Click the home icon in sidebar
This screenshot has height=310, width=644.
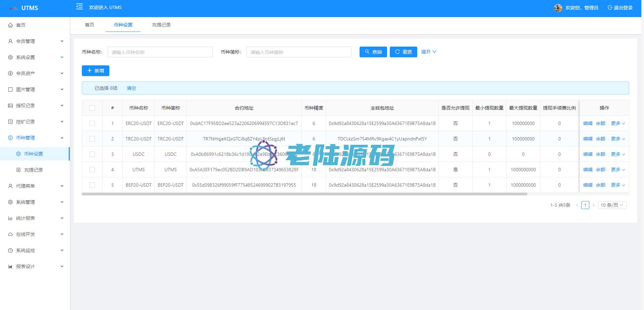coord(10,25)
